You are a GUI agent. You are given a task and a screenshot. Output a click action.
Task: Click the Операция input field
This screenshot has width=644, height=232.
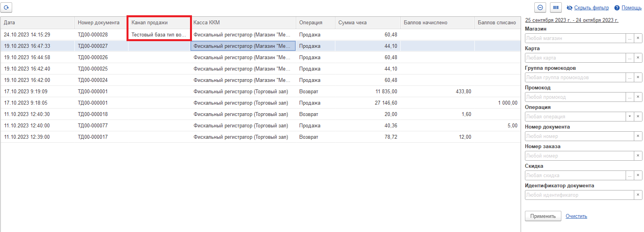tap(575, 117)
